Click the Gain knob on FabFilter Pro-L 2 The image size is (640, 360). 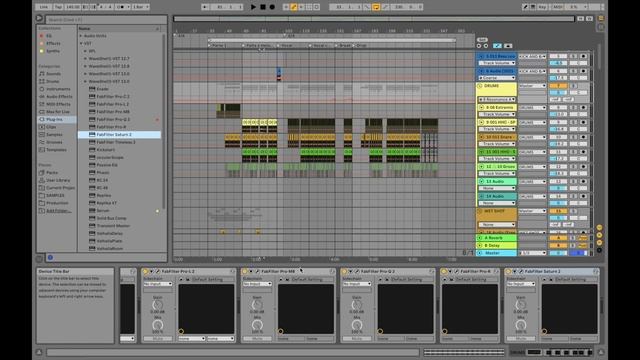click(x=158, y=305)
